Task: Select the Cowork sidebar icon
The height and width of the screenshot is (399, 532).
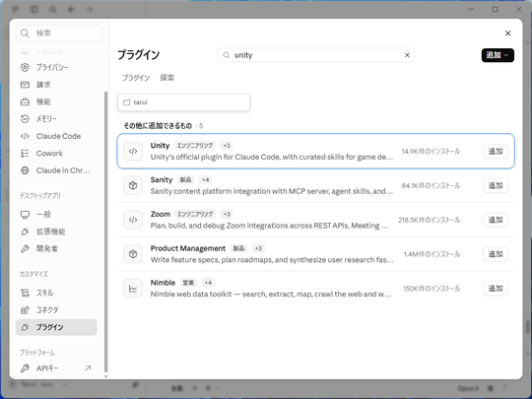Action: [x=25, y=154]
